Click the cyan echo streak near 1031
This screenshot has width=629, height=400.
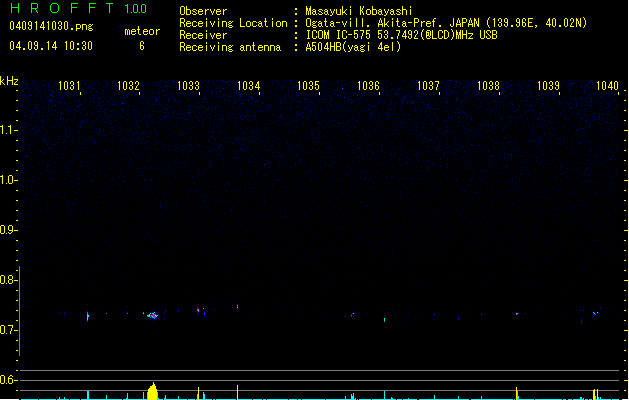(88, 316)
